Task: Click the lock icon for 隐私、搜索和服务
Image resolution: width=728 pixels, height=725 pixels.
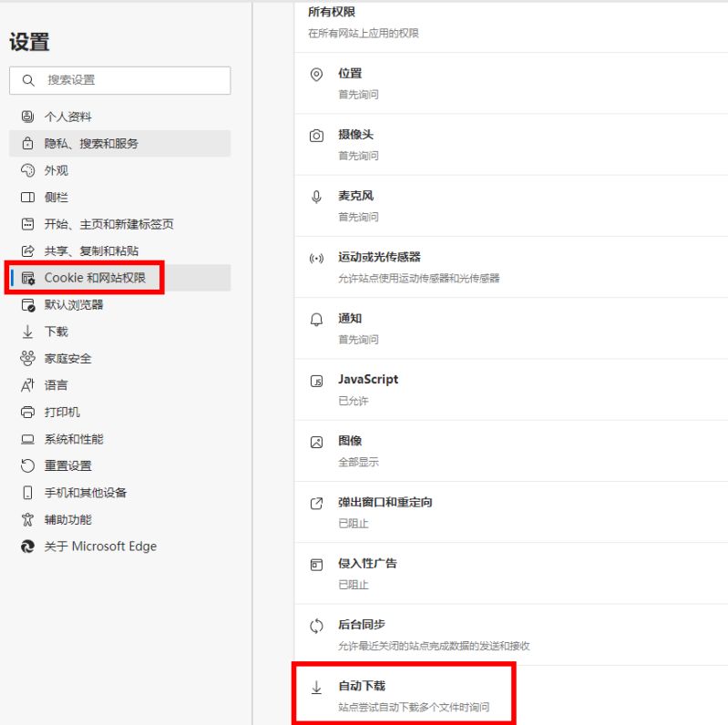Action: (x=27, y=143)
